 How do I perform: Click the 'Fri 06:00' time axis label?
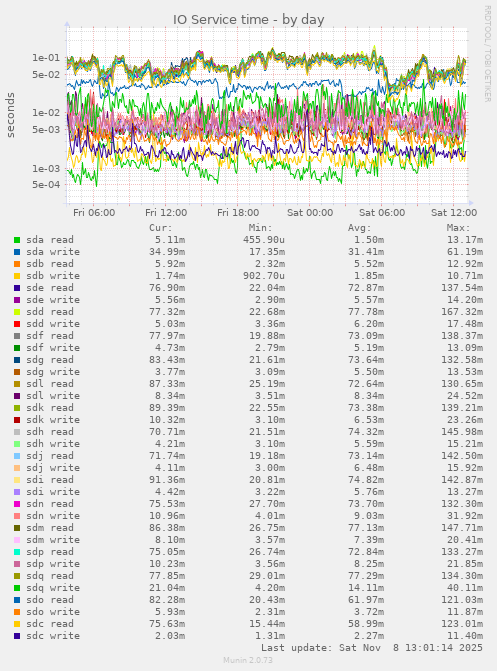pos(94,213)
